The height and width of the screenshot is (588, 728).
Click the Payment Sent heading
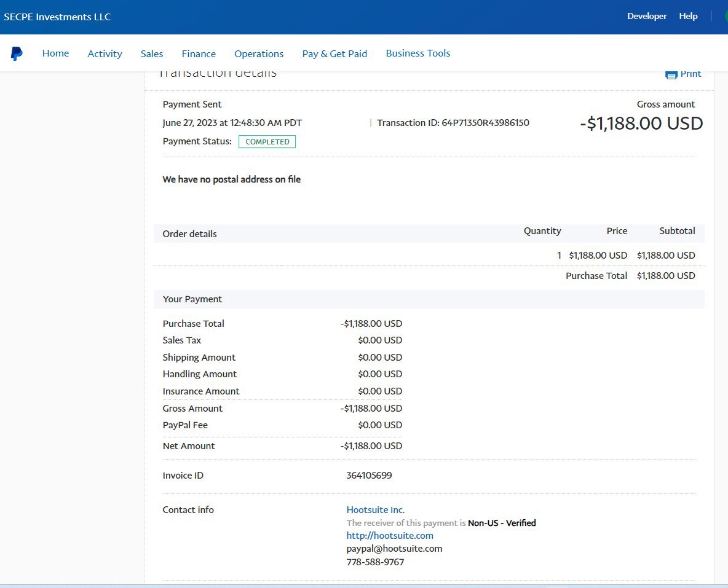click(x=192, y=104)
